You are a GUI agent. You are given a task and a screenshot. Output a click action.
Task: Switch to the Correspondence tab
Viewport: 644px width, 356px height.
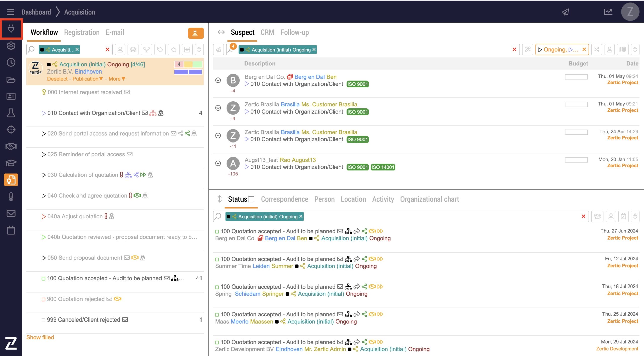point(284,199)
